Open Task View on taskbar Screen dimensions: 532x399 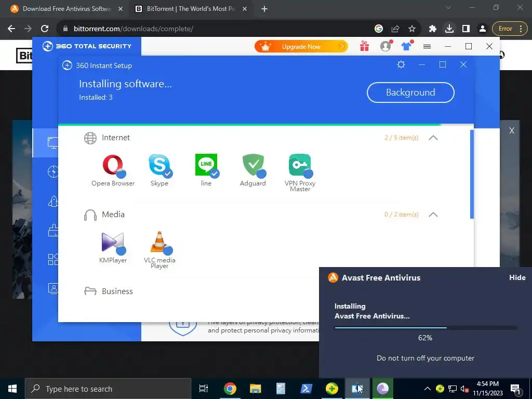(204, 389)
